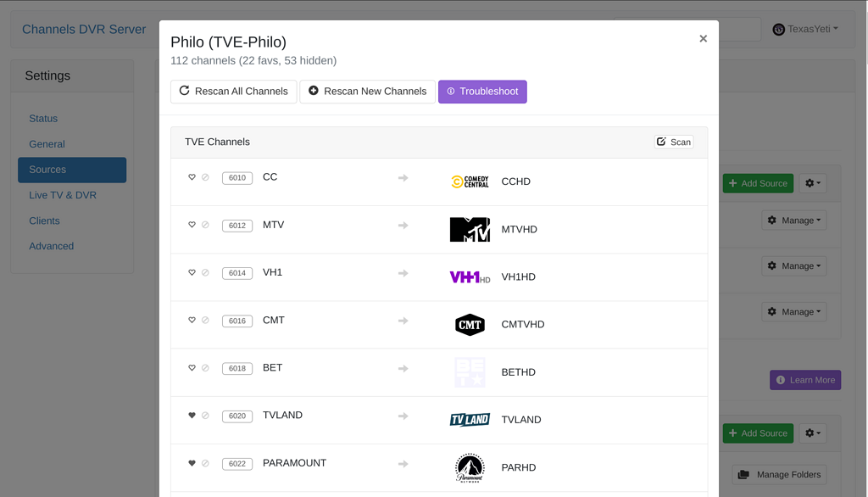Viewport: 868px width, 497px height.
Task: Click the Rescan New Channels button
Action: (x=367, y=91)
